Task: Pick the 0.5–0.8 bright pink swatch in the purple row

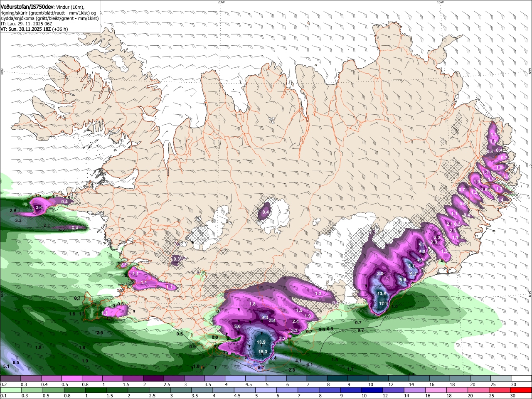Action: pyautogui.click(x=71, y=379)
